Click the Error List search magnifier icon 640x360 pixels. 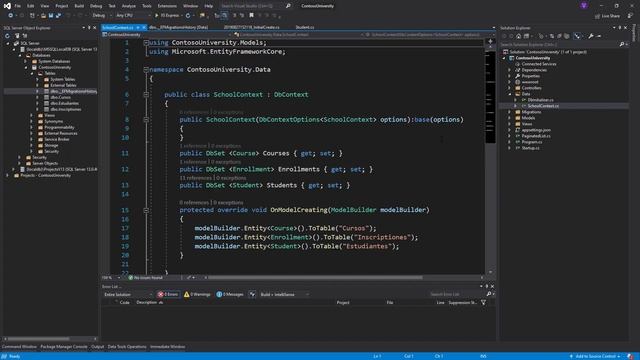[489, 294]
